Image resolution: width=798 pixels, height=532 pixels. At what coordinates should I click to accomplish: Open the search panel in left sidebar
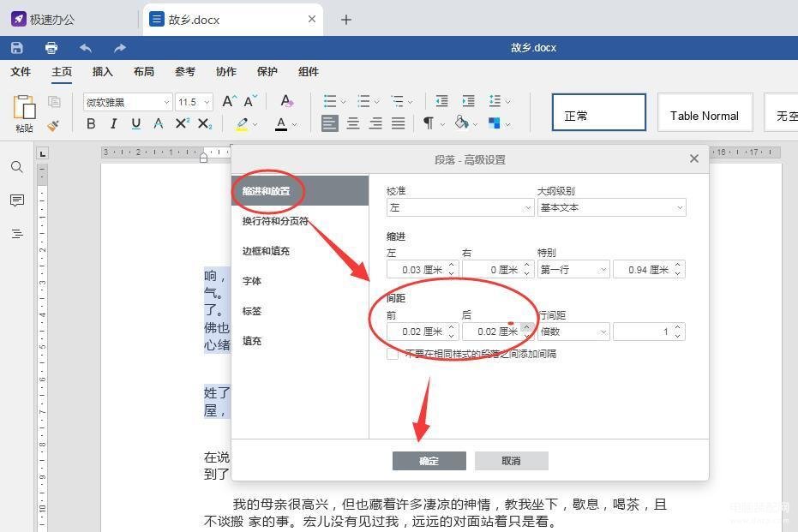[x=17, y=167]
